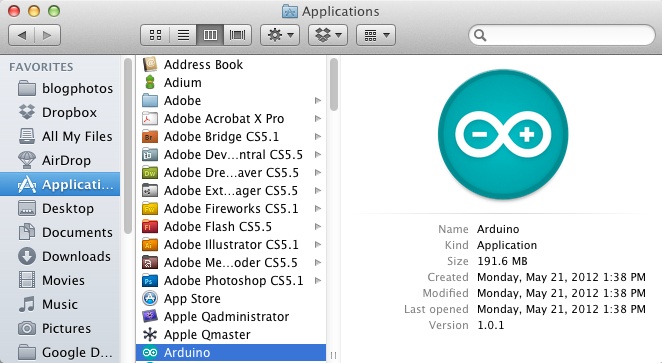Open Google Drive folder in sidebar
Image resolution: width=662 pixels, height=363 pixels.
point(60,352)
